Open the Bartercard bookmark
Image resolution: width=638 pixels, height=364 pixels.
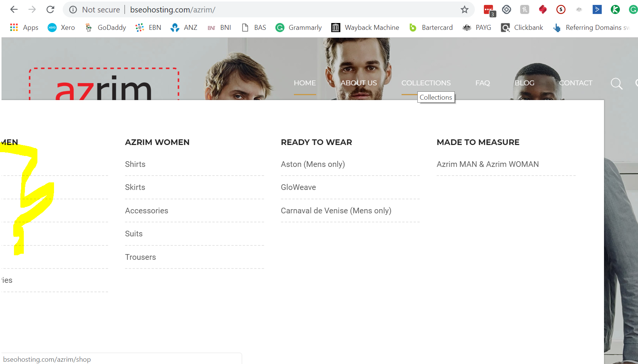pyautogui.click(x=431, y=28)
